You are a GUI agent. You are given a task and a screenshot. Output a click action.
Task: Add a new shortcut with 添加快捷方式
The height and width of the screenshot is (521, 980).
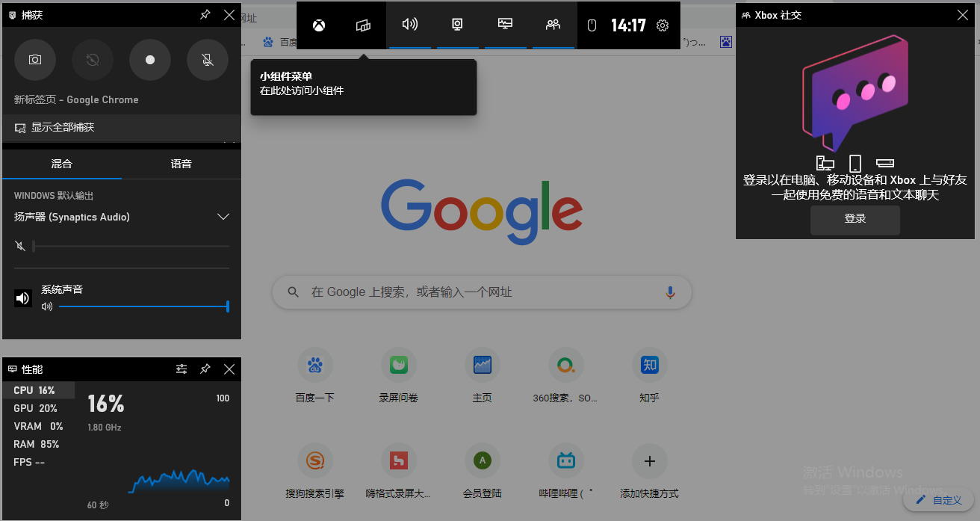[x=650, y=472]
